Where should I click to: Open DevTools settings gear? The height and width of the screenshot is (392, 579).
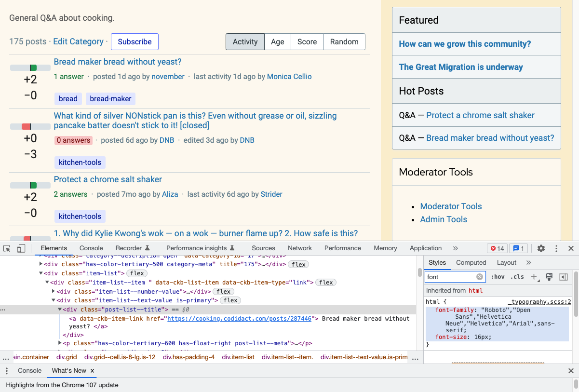click(x=541, y=248)
